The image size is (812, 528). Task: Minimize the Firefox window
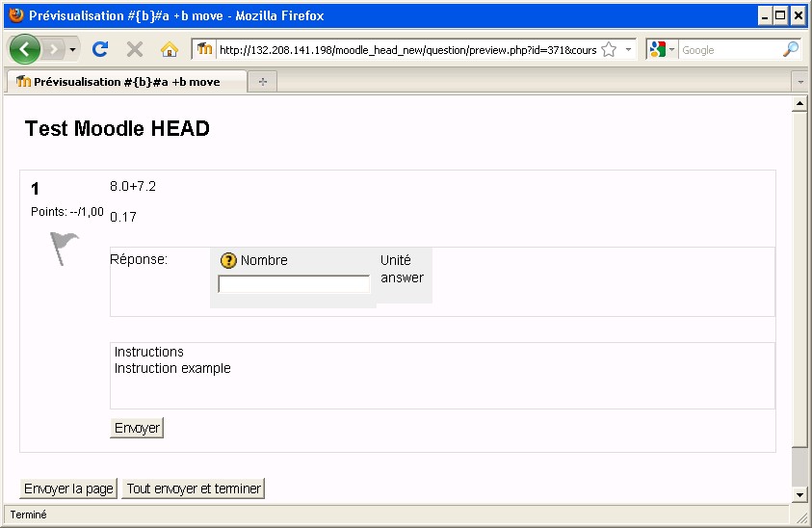point(765,16)
